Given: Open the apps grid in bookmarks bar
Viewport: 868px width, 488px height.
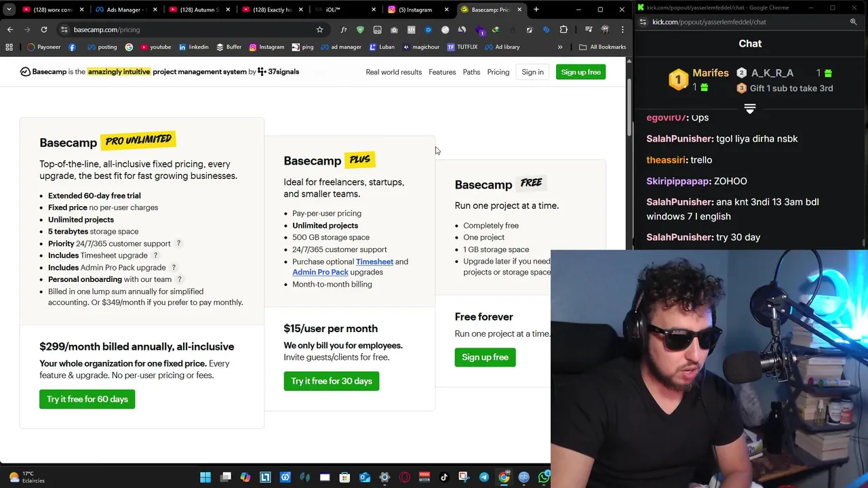Looking at the screenshot, I should click(9, 47).
